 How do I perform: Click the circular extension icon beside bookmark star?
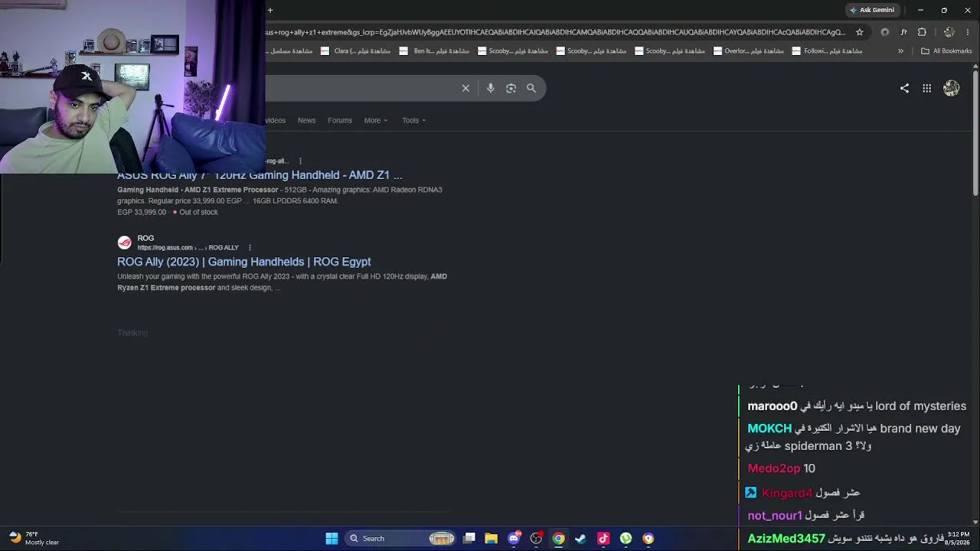point(885,32)
